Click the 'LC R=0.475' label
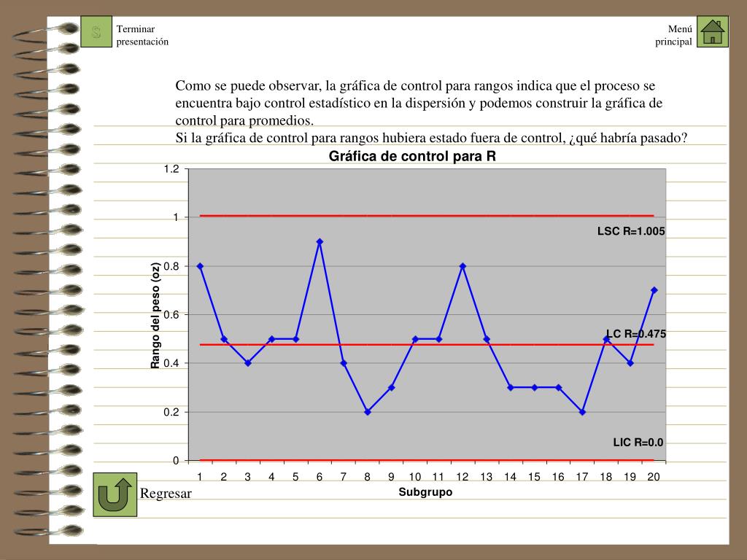The width and height of the screenshot is (747, 560). [636, 334]
